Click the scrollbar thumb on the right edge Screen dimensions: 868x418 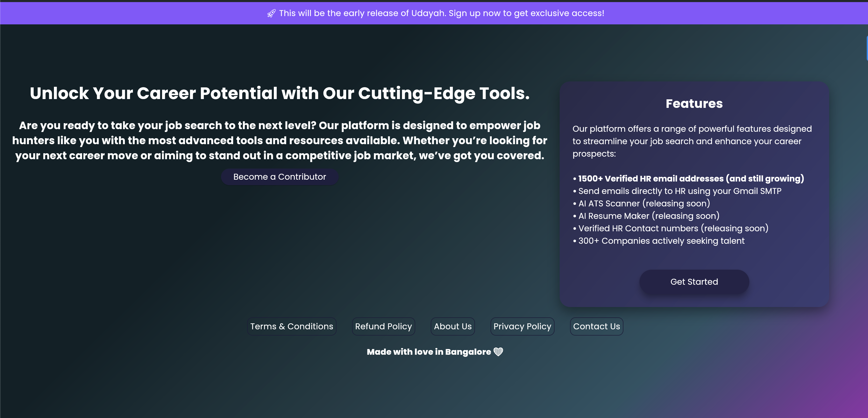867,48
